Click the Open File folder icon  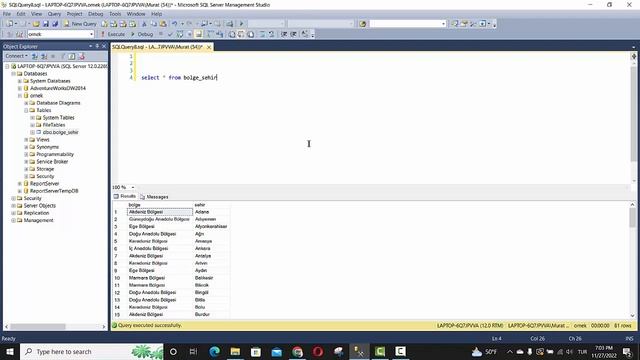36,24
